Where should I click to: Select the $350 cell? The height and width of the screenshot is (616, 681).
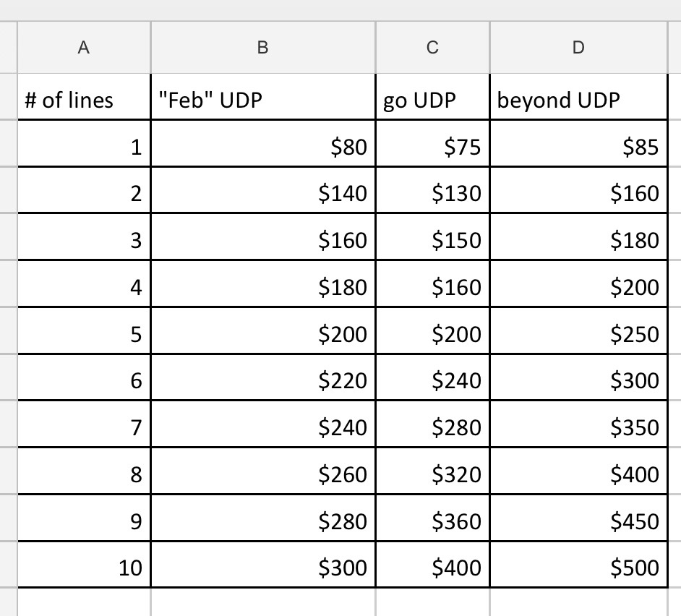(x=578, y=427)
